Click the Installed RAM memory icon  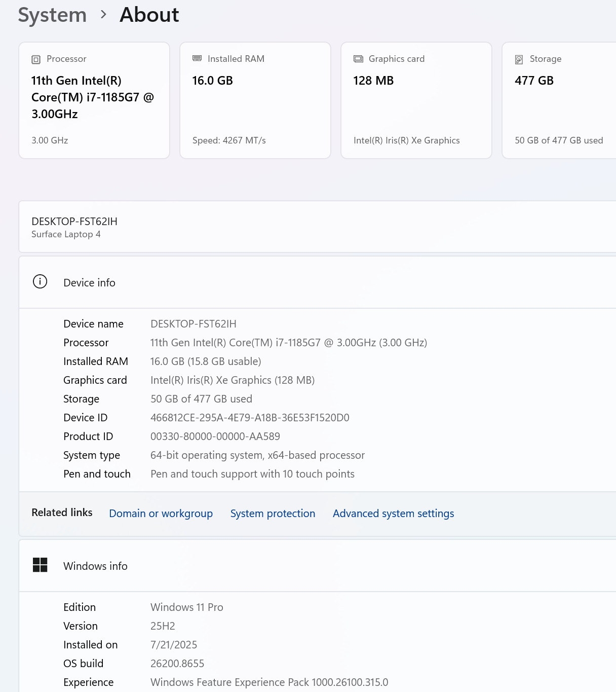[x=197, y=58]
